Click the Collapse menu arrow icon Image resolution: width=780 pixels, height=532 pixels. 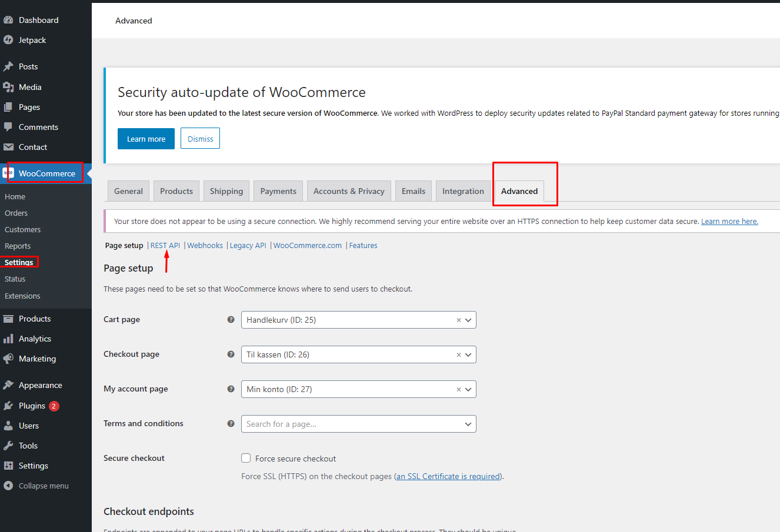coord(8,486)
